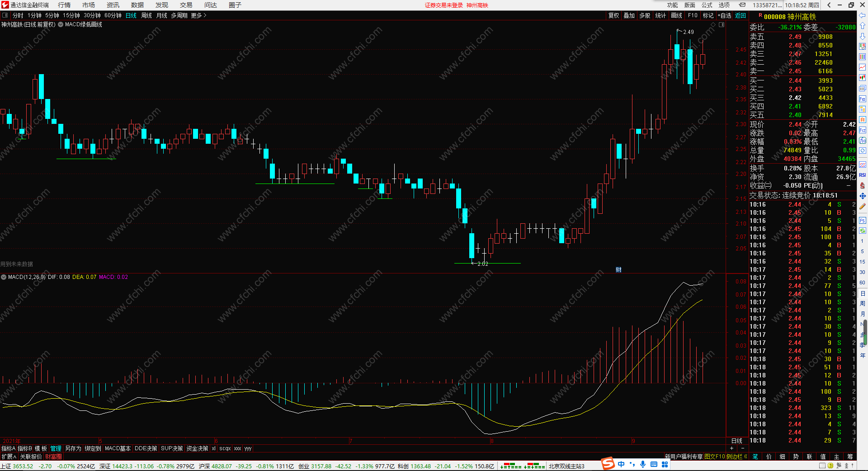Click the 叠加 overlay button

[x=629, y=15]
